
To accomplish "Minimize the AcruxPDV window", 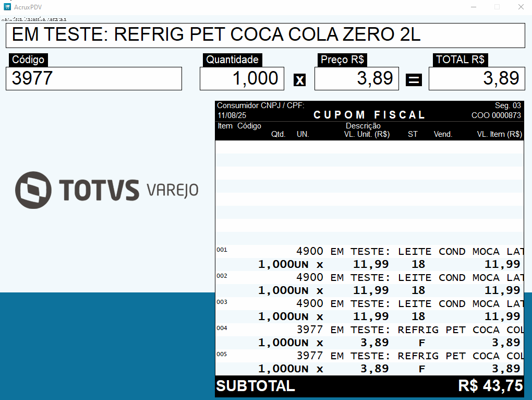I will click(474, 7).
